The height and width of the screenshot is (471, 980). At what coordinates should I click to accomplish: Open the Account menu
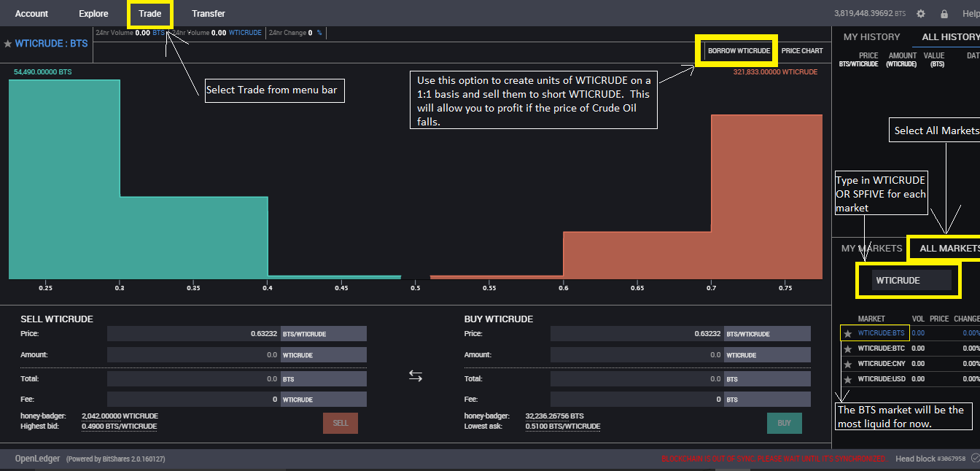(x=31, y=13)
